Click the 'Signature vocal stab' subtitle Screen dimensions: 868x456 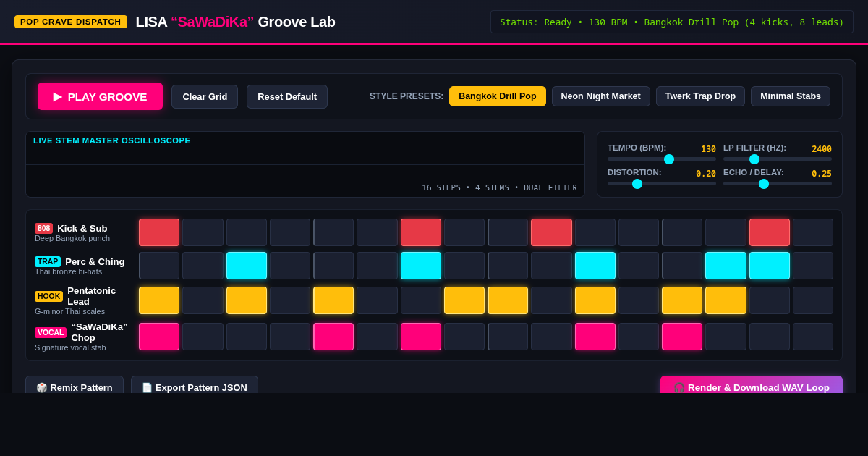70,347
